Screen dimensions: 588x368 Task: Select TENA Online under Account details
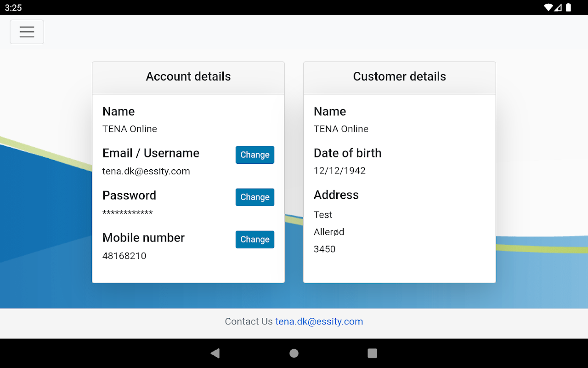pyautogui.click(x=130, y=129)
